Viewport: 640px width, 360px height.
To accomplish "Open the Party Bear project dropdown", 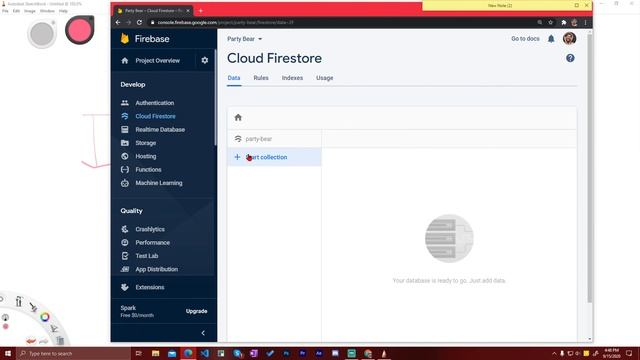I will tap(244, 39).
